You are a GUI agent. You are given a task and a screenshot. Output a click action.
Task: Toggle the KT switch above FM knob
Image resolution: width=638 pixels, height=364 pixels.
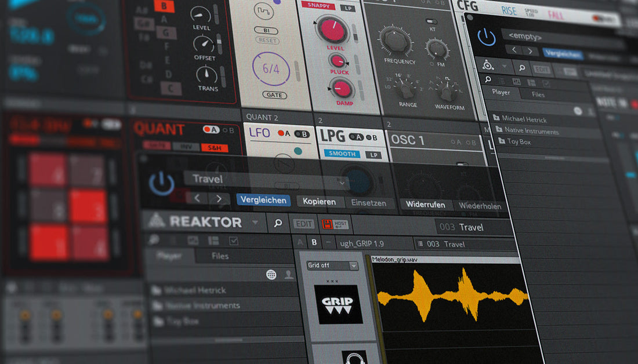point(431,21)
